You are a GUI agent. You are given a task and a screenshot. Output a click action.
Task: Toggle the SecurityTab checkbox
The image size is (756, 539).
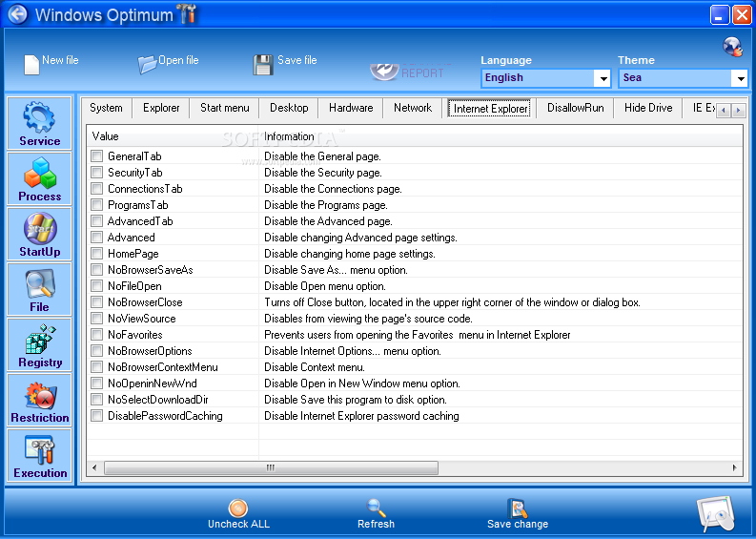(x=97, y=173)
